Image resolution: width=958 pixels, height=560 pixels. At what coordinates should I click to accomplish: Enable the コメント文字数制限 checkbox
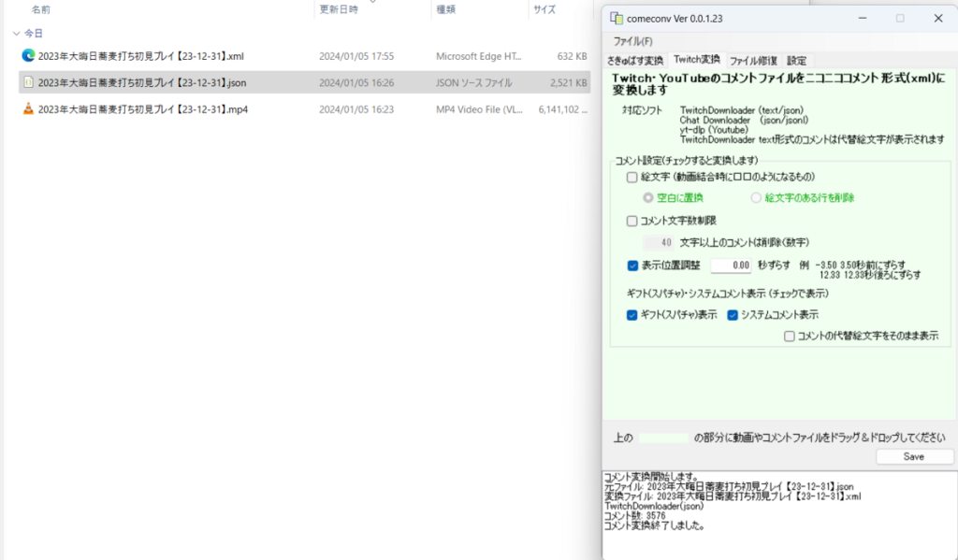(632, 222)
